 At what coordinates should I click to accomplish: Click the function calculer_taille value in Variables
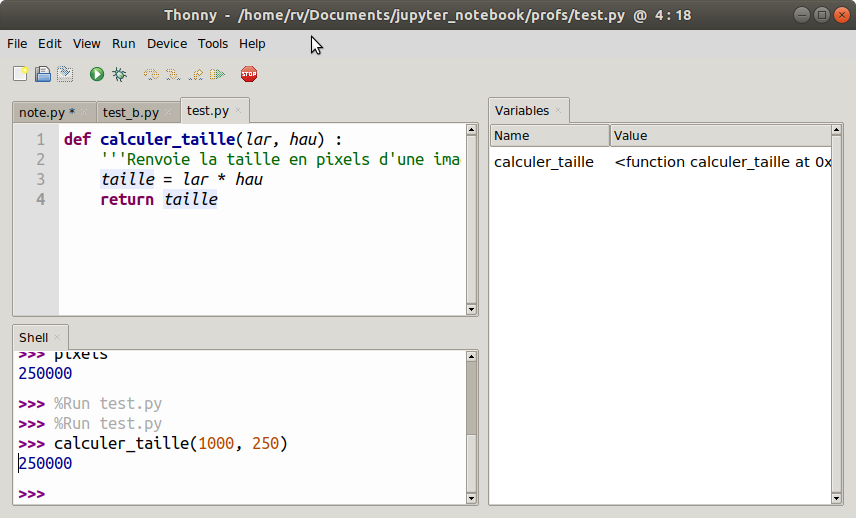click(722, 162)
